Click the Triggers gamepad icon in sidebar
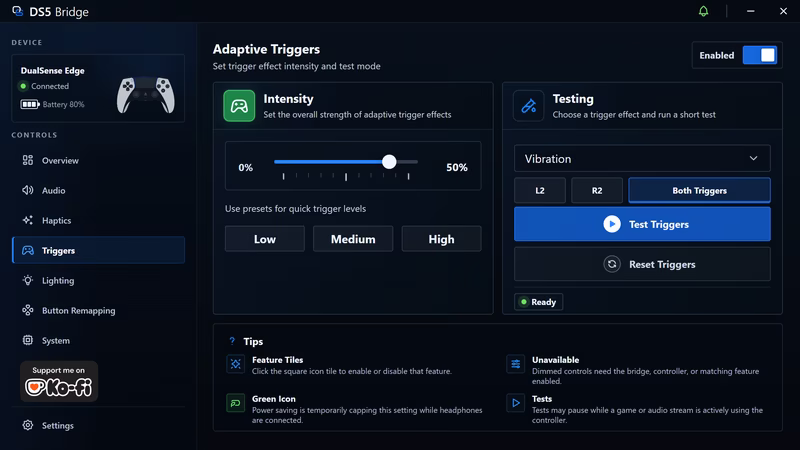 [x=28, y=251]
